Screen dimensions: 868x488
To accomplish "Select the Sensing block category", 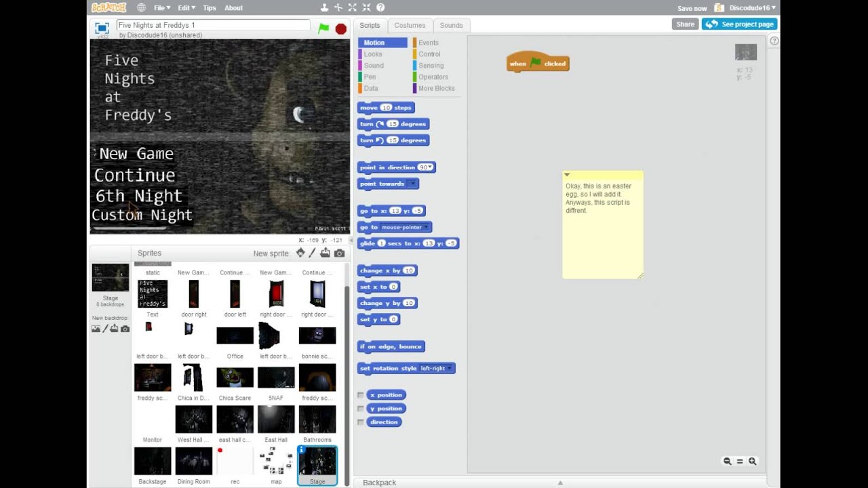I will pos(436,66).
